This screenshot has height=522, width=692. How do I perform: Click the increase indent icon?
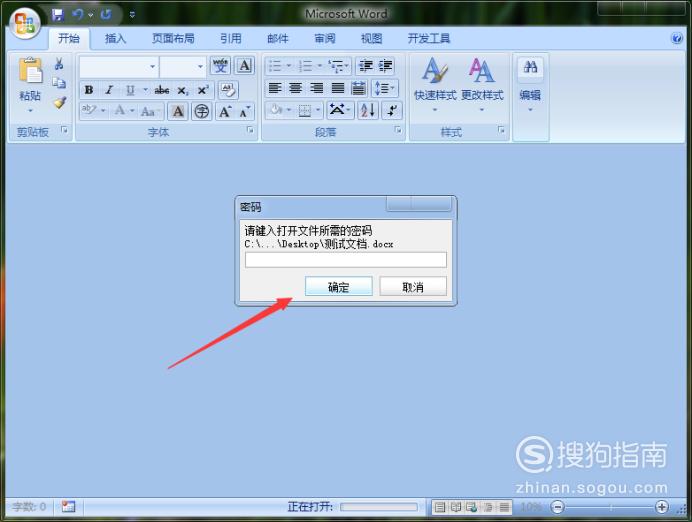(x=385, y=66)
